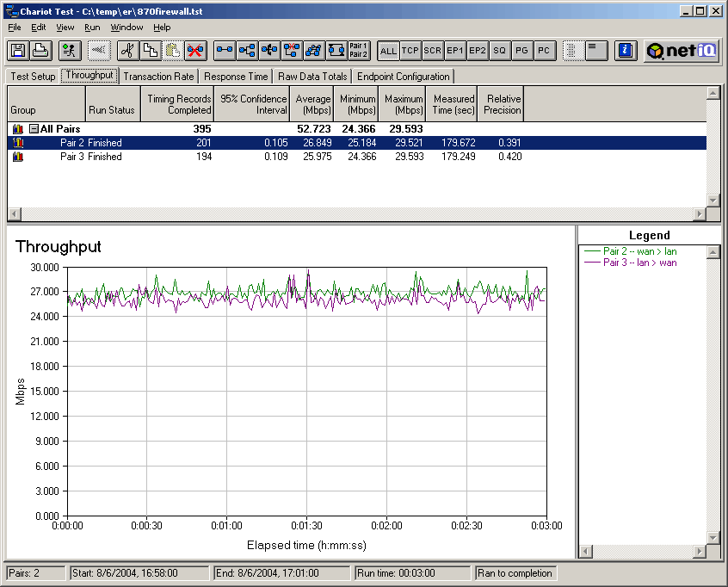The height and width of the screenshot is (587, 728).
Task: Toggle the ALL filter button
Action: pyautogui.click(x=388, y=51)
